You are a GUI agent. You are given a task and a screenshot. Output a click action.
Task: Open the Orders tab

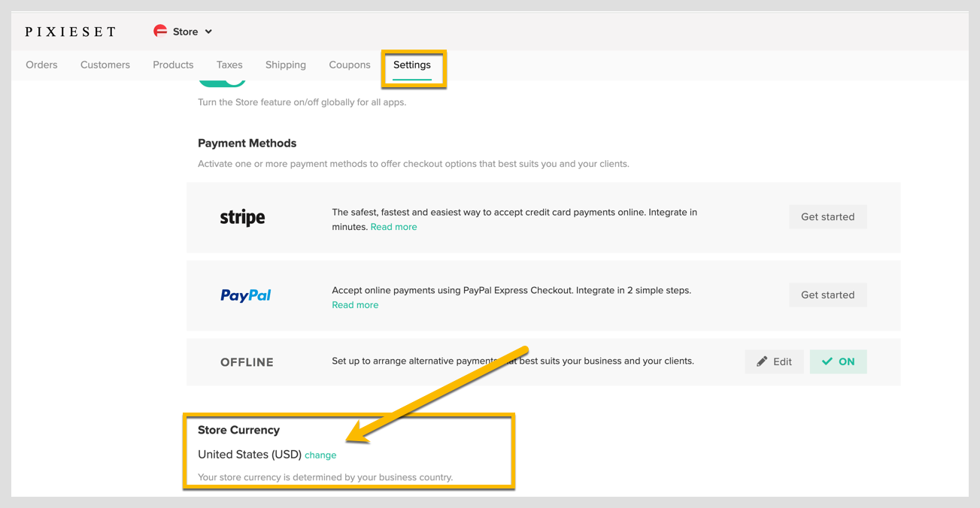coord(41,65)
